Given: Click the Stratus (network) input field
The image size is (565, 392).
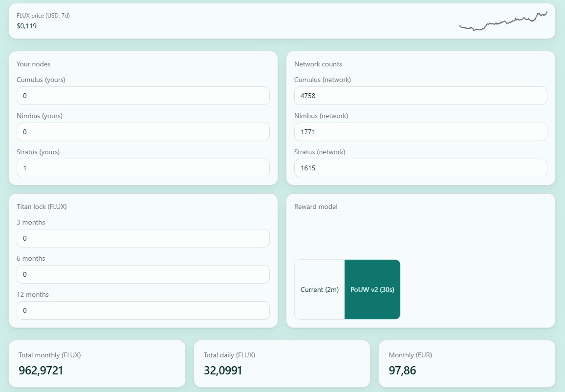Looking at the screenshot, I should click(420, 168).
